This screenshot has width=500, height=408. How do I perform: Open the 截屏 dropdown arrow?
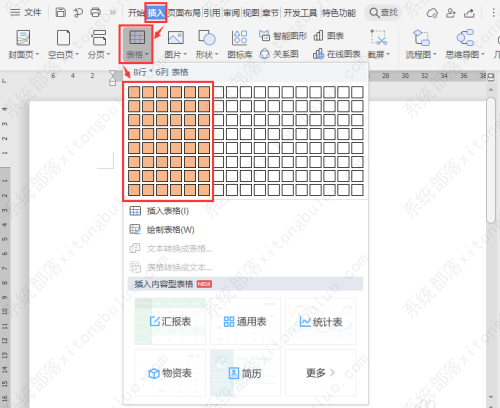(388, 54)
